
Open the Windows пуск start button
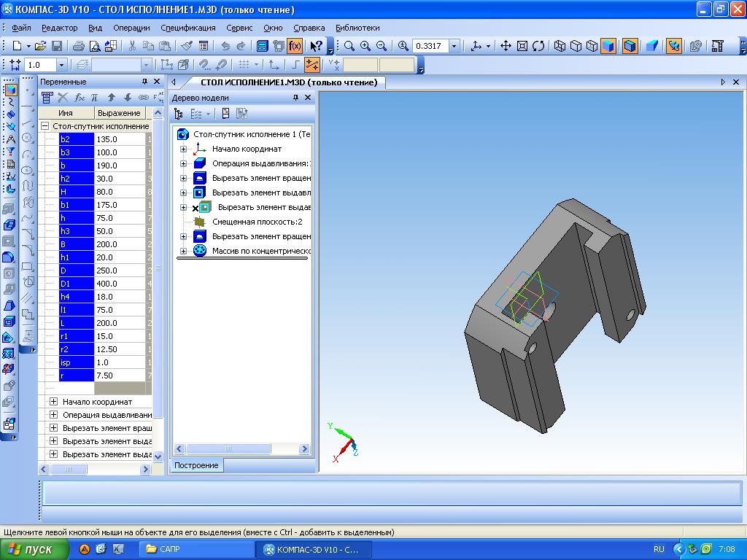pos(34,549)
